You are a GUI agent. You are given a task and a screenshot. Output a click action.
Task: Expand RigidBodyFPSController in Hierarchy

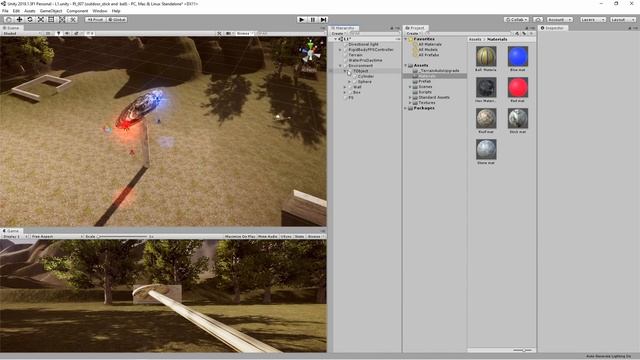(x=340, y=49)
